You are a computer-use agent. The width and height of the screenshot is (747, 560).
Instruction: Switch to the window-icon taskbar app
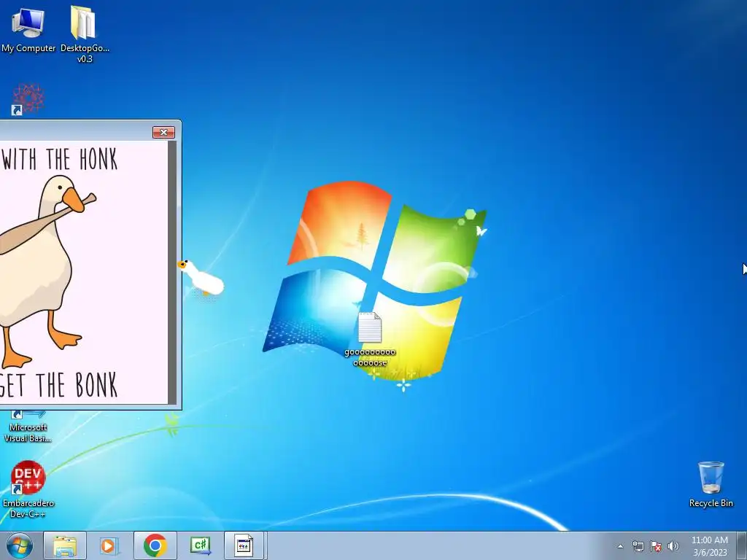(244, 545)
